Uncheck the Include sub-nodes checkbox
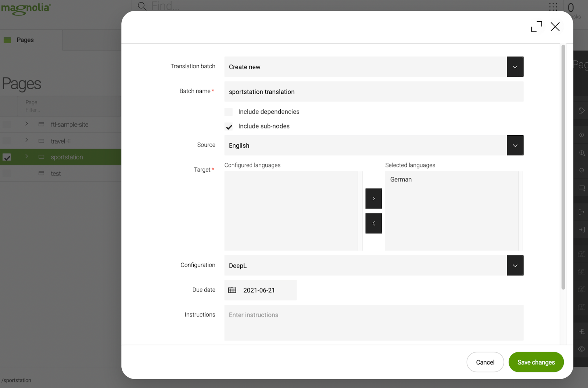This screenshot has height=388, width=588. (229, 127)
